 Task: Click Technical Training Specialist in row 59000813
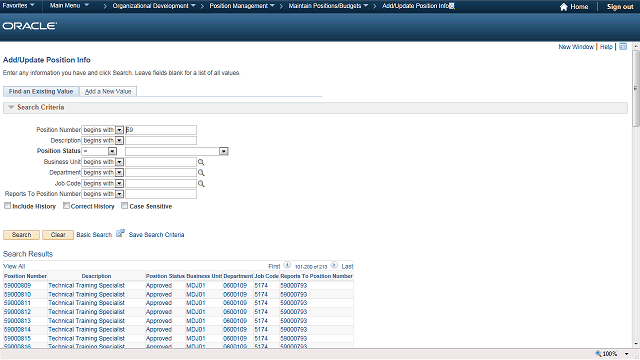[x=87, y=321]
